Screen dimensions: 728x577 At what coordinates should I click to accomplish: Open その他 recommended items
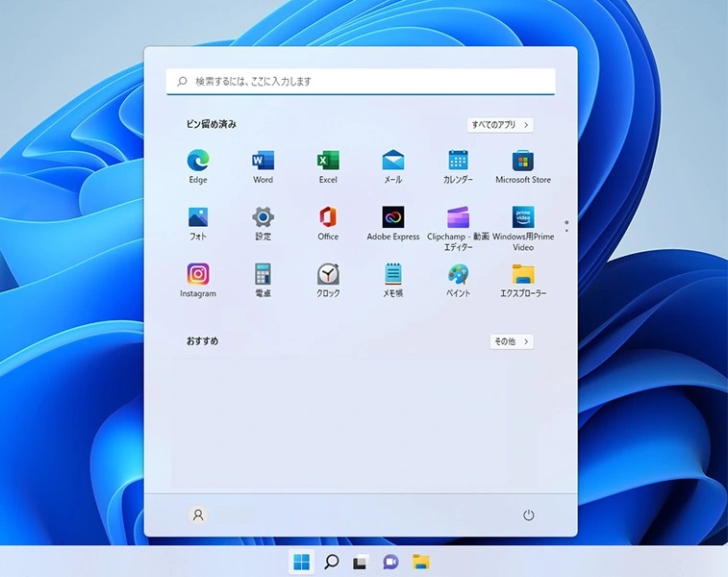(x=512, y=341)
